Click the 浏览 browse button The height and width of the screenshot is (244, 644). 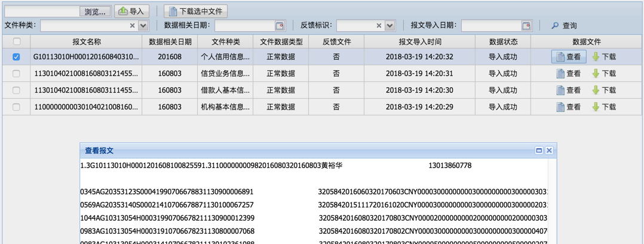pos(95,11)
